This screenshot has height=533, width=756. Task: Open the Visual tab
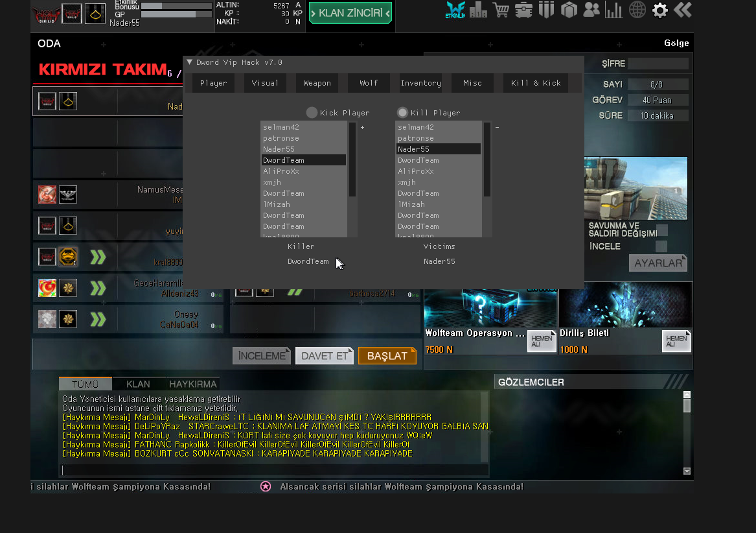[x=265, y=83]
